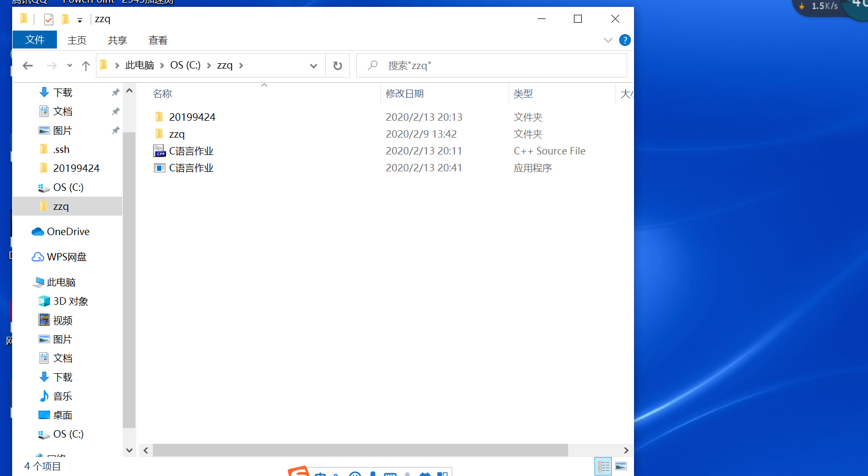
Task: Open the 音乐 folder under 此电脑
Action: tap(63, 396)
